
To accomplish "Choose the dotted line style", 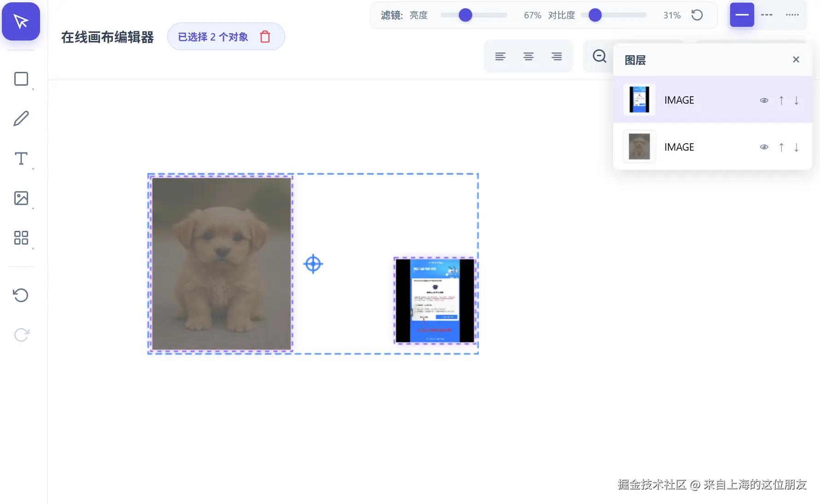I will coord(792,15).
